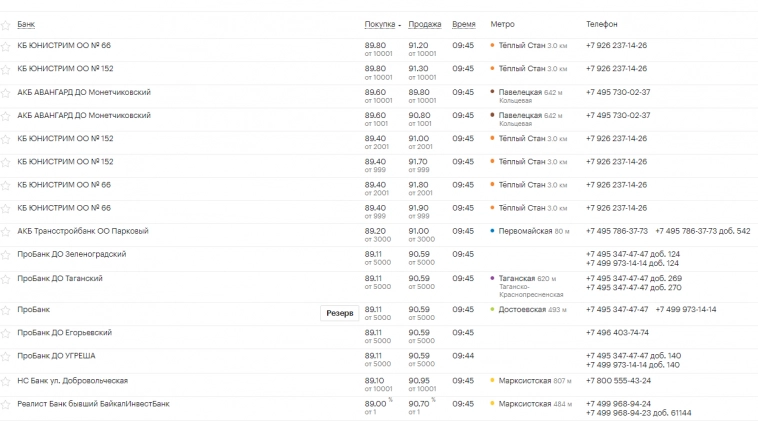
Task: Star the ПроБанк ДО Егорьевский row
Action: click(x=5, y=334)
